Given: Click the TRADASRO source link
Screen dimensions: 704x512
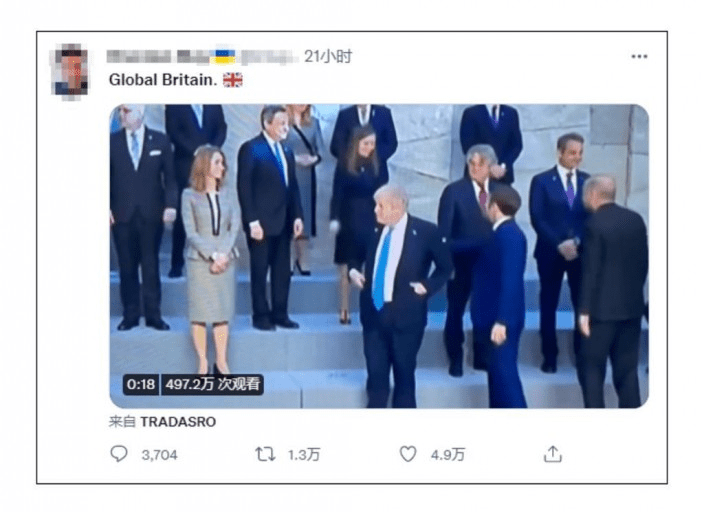Looking at the screenshot, I should pyautogui.click(x=178, y=422).
